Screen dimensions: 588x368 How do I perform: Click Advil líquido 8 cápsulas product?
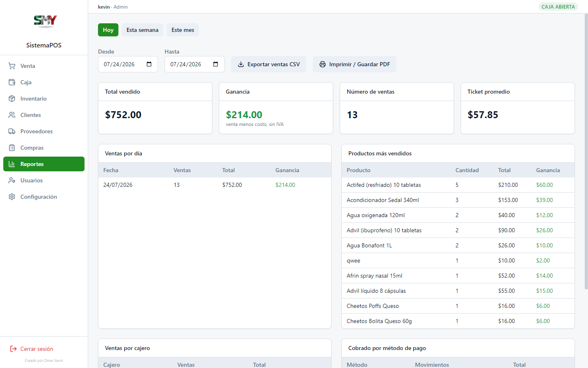[376, 291]
